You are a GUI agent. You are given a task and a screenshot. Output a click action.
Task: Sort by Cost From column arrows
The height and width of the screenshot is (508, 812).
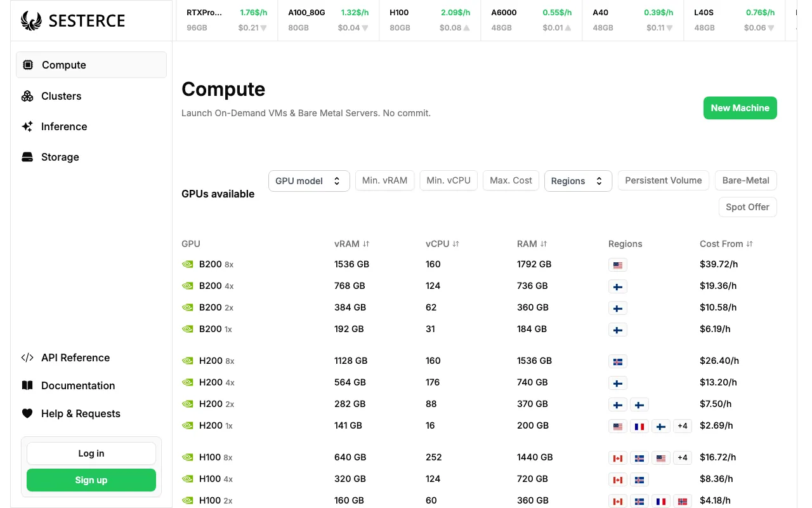[750, 244]
